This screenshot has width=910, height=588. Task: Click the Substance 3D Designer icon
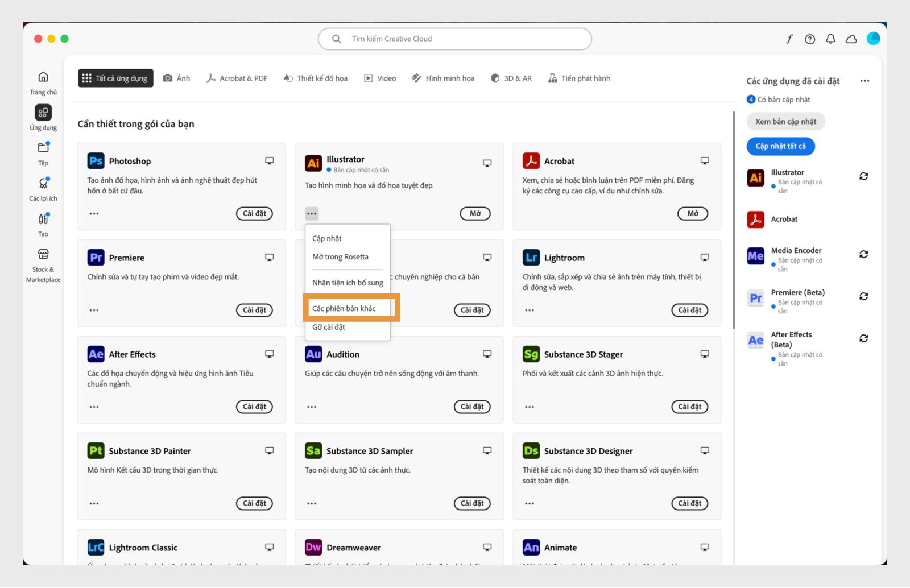(x=531, y=451)
